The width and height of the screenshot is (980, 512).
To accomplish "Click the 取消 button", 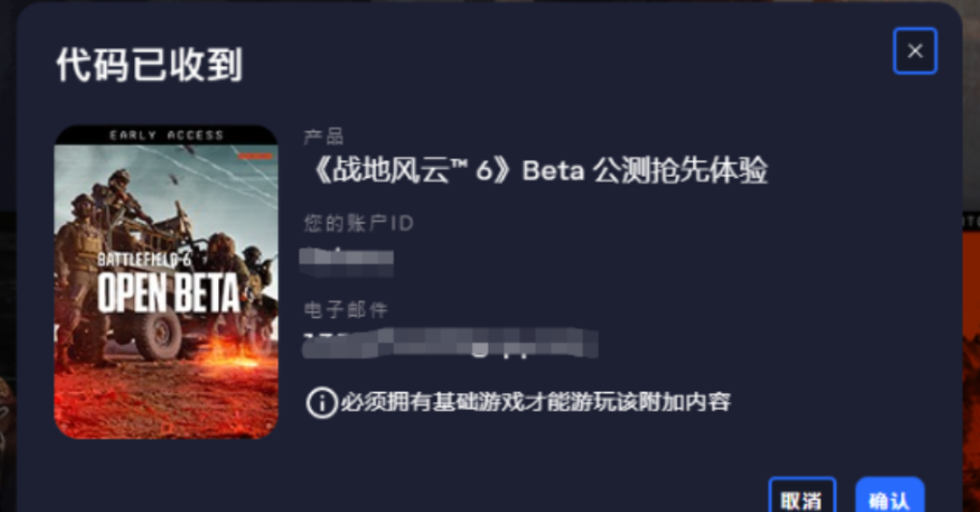I will [802, 497].
